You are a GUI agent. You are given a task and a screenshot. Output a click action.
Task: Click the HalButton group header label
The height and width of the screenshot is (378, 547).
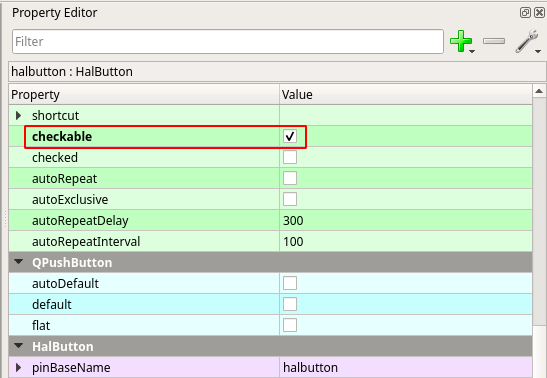[63, 346]
